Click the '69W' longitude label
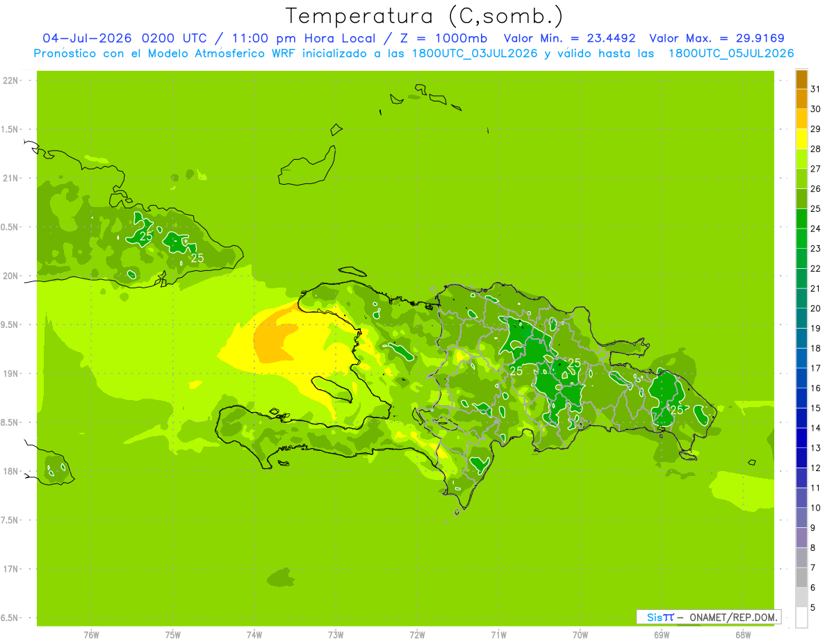This screenshot has height=644, width=834. pos(662,635)
